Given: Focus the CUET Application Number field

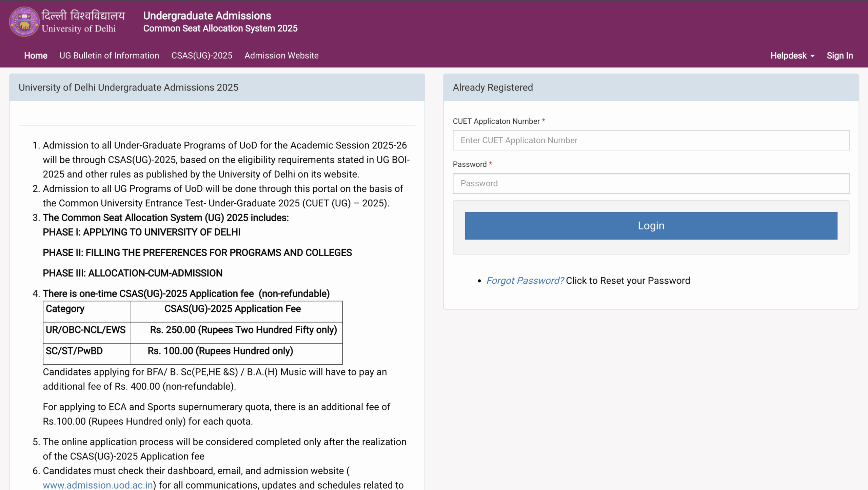Looking at the screenshot, I should tap(651, 140).
